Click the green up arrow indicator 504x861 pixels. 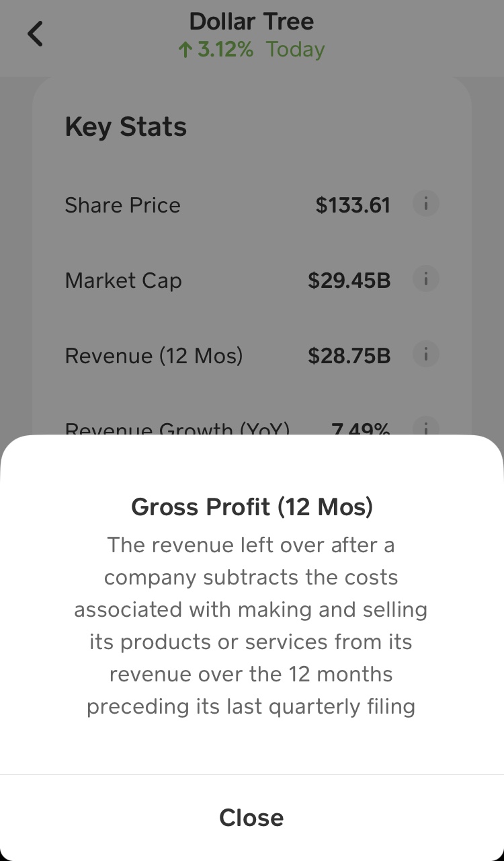[x=185, y=50]
